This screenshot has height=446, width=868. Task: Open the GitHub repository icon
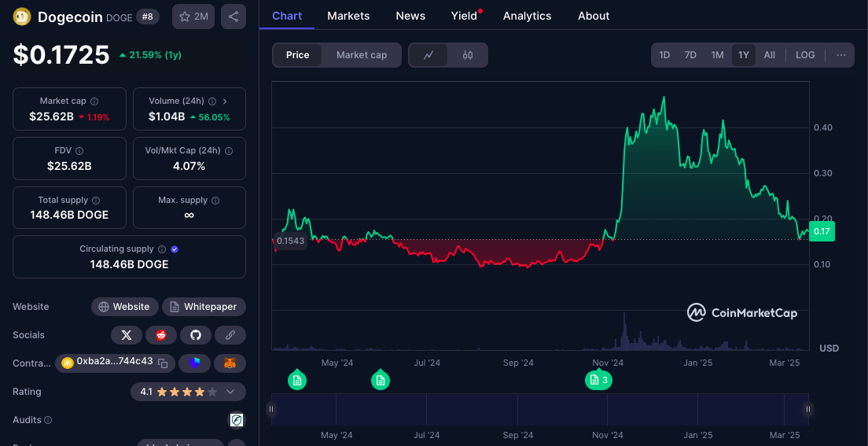[196, 335]
